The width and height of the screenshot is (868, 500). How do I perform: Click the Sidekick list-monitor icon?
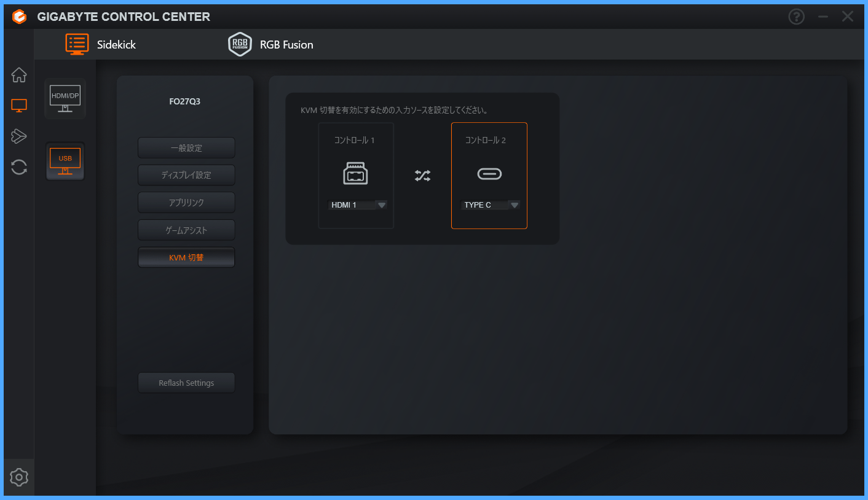77,44
